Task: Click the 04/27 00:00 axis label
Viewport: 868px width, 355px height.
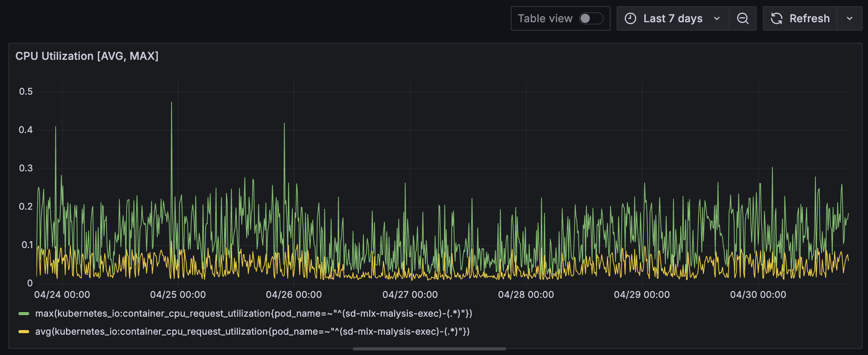Action: pos(410,294)
